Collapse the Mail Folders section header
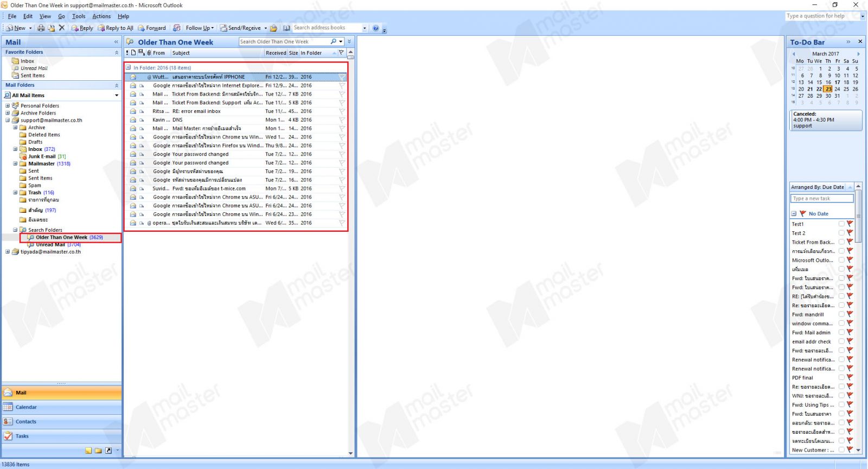The width and height of the screenshot is (868, 469). [x=117, y=85]
